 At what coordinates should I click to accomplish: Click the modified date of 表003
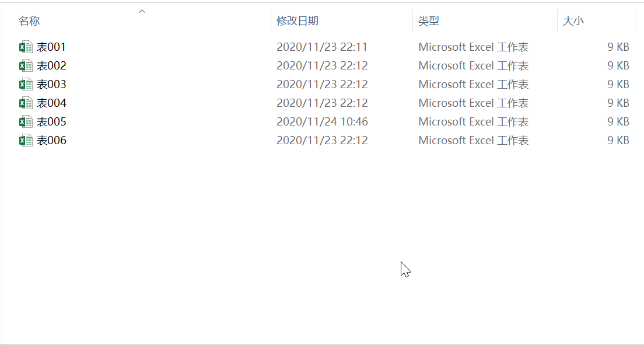tap(322, 84)
